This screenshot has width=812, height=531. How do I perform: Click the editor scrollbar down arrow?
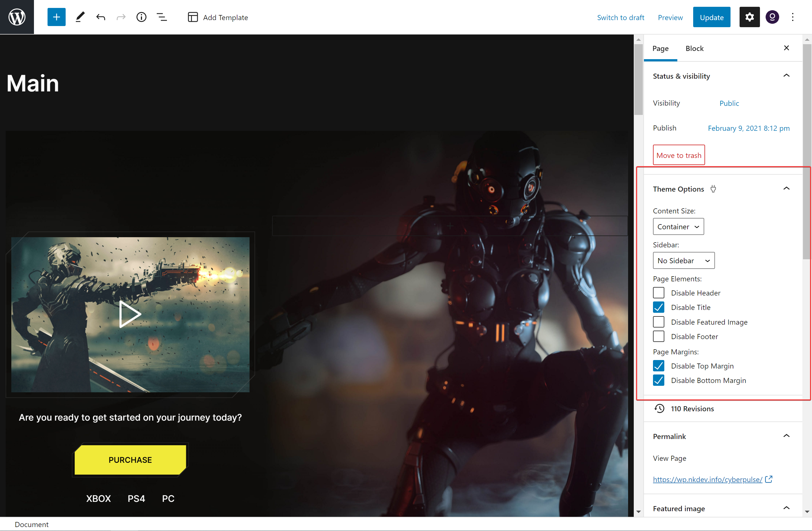click(x=638, y=511)
